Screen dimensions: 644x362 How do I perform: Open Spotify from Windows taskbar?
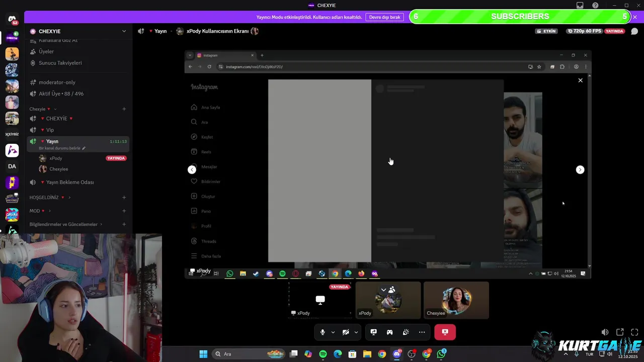coord(323,354)
